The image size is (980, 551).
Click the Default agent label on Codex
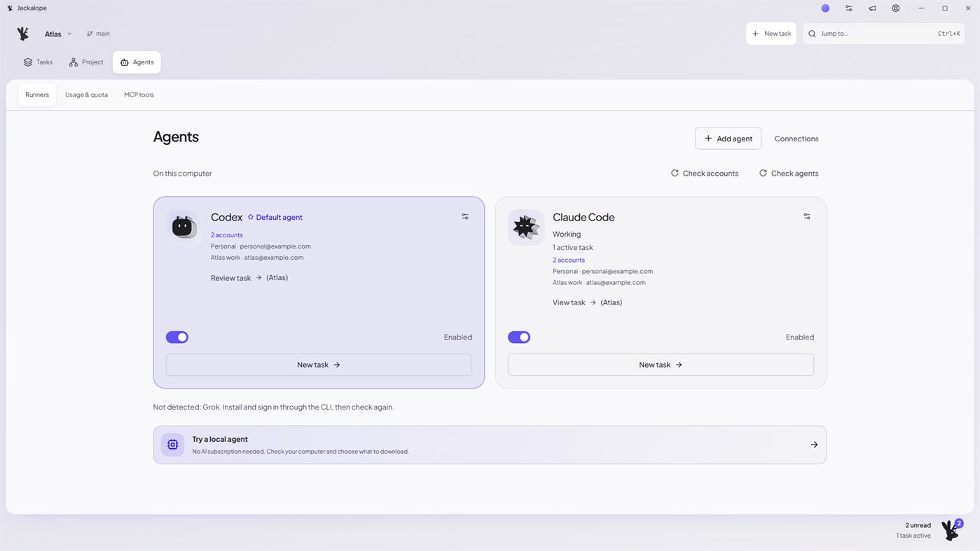click(279, 217)
